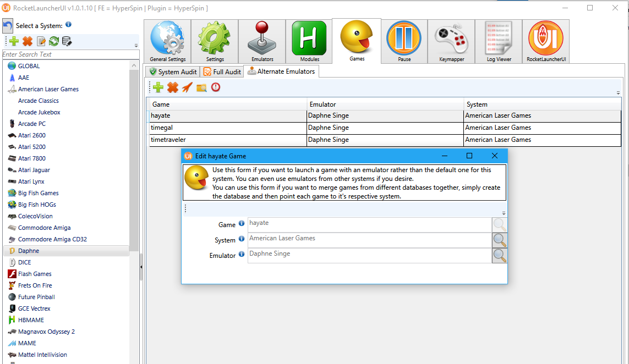Click the green plus icon above the games table
Image resolution: width=629 pixels, height=364 pixels.
pos(158,87)
